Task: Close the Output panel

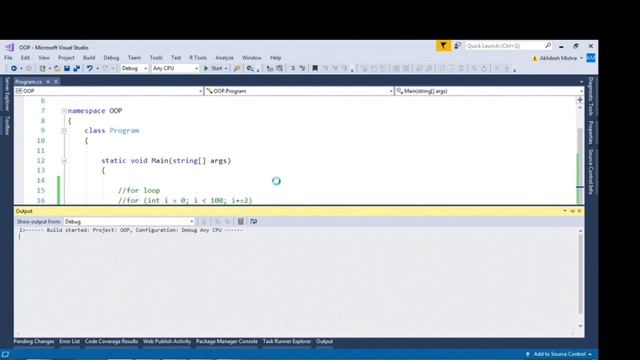Action: (x=579, y=211)
